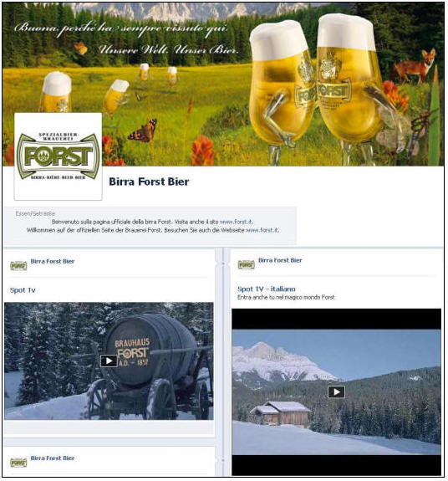This screenshot has height=481, width=448.
Task: Click the Entra anche tu nel magico mondo Forst text
Action: tap(286, 297)
